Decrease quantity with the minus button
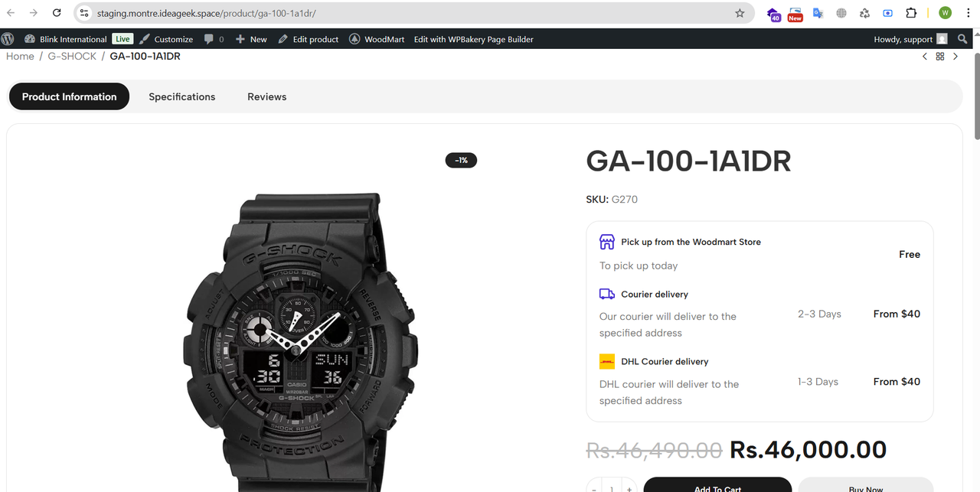980x492 pixels. click(594, 487)
